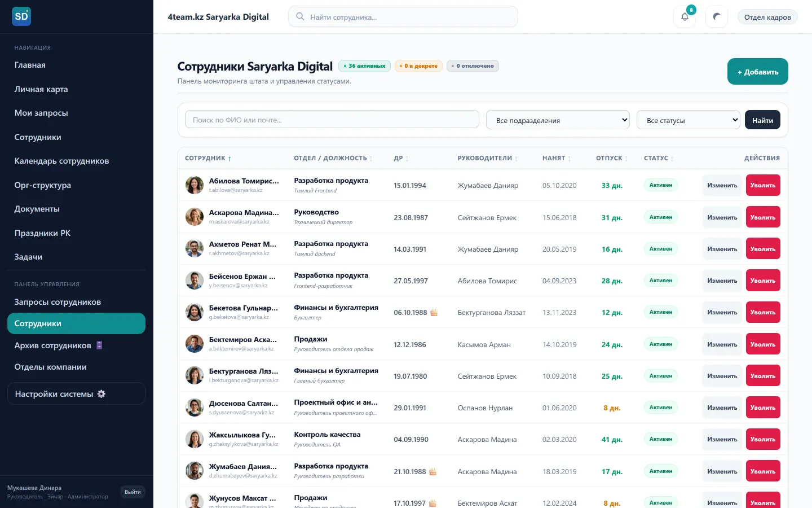This screenshot has height=508, width=812.
Task: Click 41 дн. vacation value
Action: [x=612, y=439]
